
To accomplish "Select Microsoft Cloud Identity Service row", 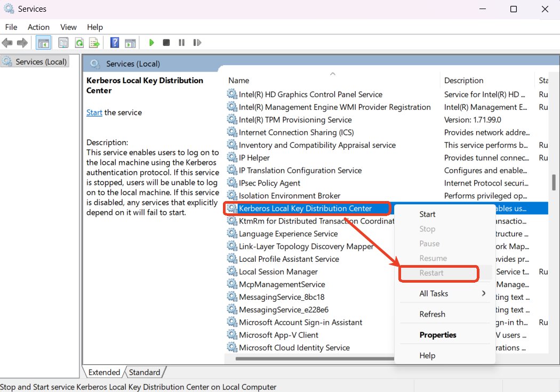I will (x=294, y=348).
